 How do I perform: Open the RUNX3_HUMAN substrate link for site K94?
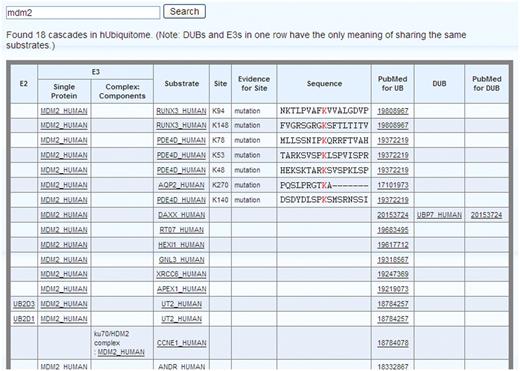coord(181,111)
